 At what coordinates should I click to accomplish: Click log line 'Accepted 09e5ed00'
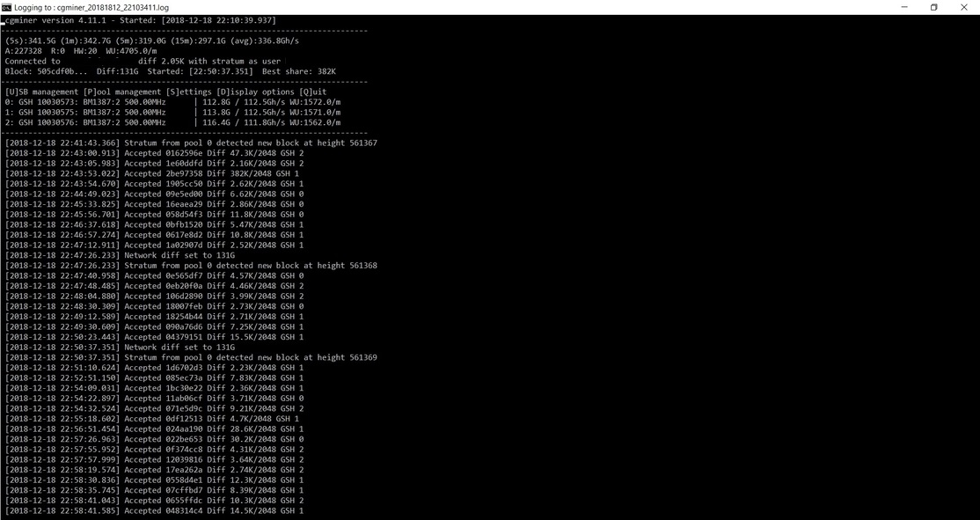tap(154, 194)
